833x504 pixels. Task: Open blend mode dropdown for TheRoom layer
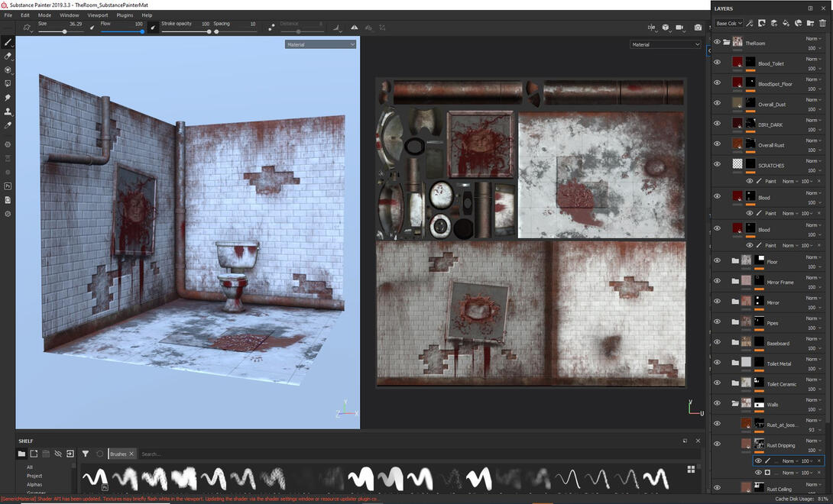(812, 38)
